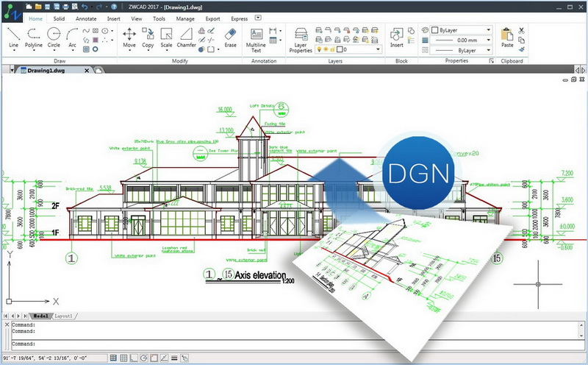The image size is (588, 365).
Task: Select the Line drawing tool
Action: 13,37
